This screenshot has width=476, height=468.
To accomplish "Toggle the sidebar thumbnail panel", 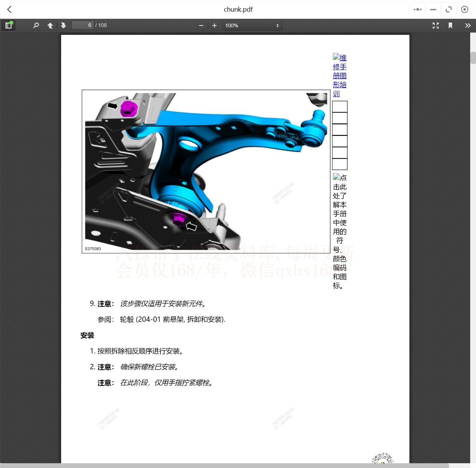I will [9, 25].
